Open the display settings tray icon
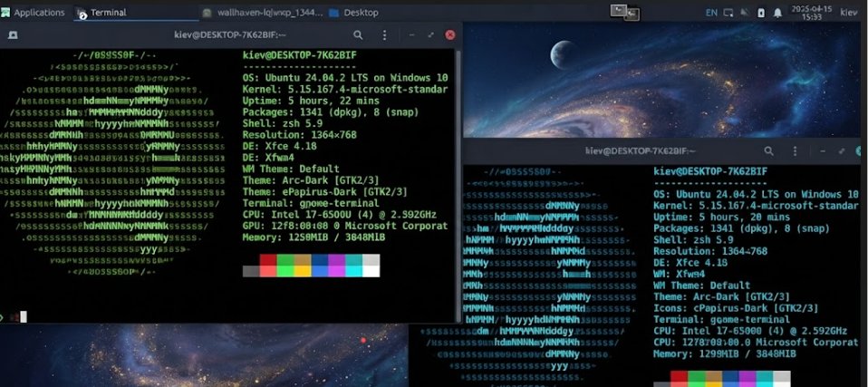The image size is (868, 387). (x=728, y=12)
